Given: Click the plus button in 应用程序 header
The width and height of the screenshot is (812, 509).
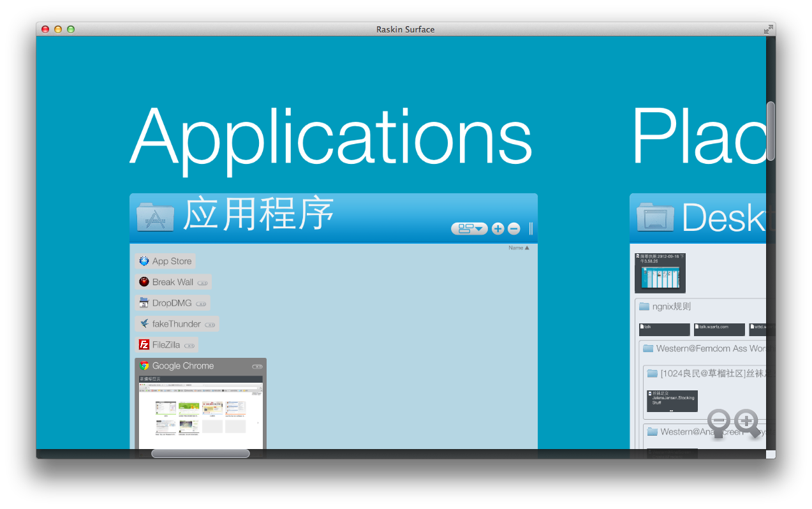Looking at the screenshot, I should pos(498,228).
